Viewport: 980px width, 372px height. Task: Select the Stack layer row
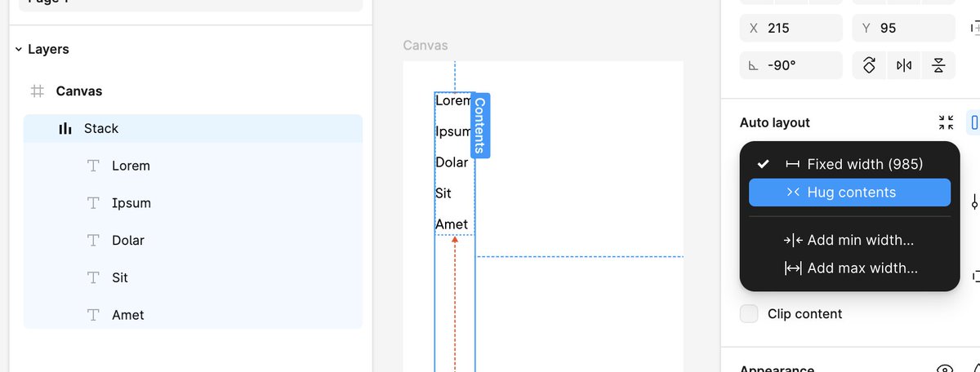(193, 128)
